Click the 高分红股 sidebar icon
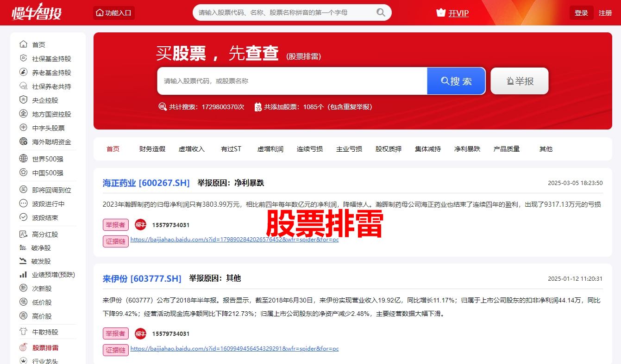Screen dimensions: 621x364 pos(23,234)
